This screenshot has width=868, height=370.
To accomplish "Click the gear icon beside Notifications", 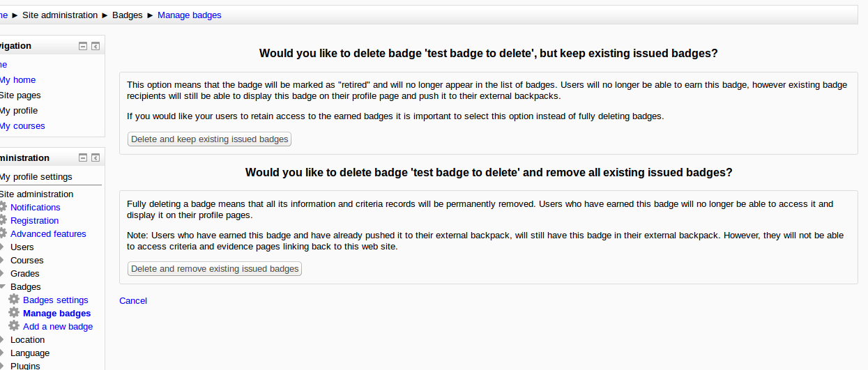I will (x=3, y=207).
